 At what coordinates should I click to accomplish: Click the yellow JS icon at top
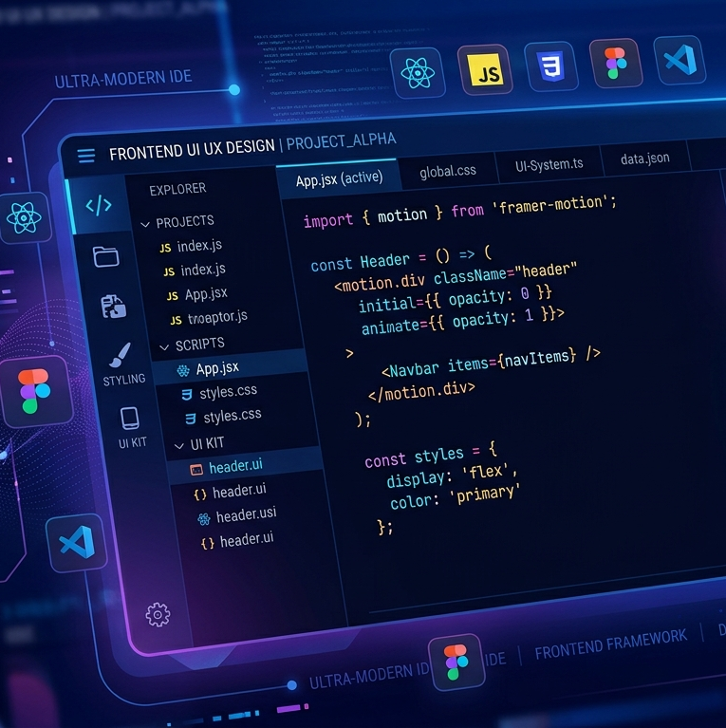tap(485, 70)
